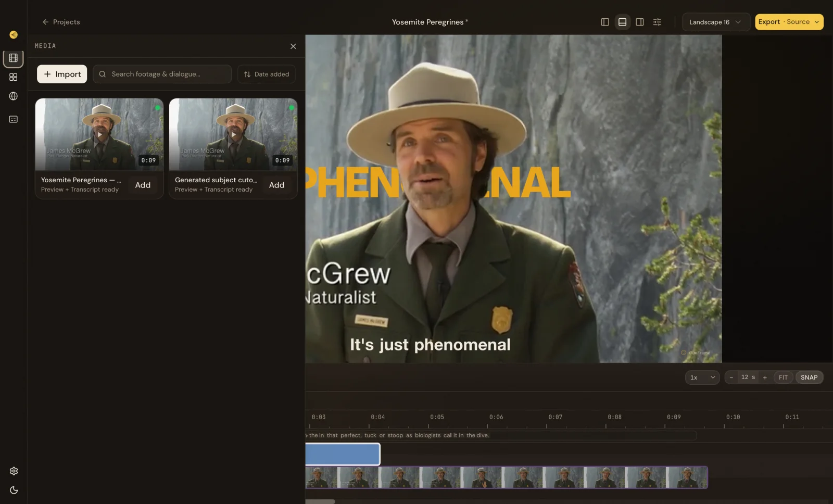Go back to Projects
833x504 pixels.
pyautogui.click(x=61, y=22)
